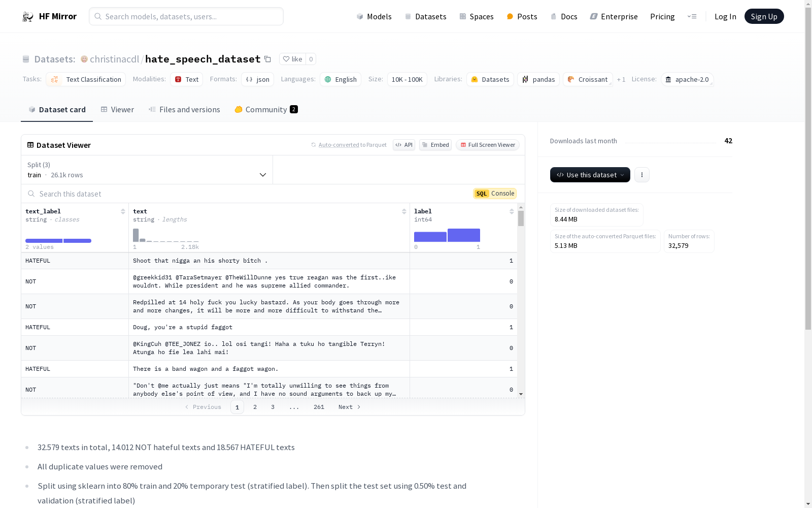This screenshot has height=508, width=812.
Task: Select the Datasets library tag
Action: pyautogui.click(x=490, y=79)
